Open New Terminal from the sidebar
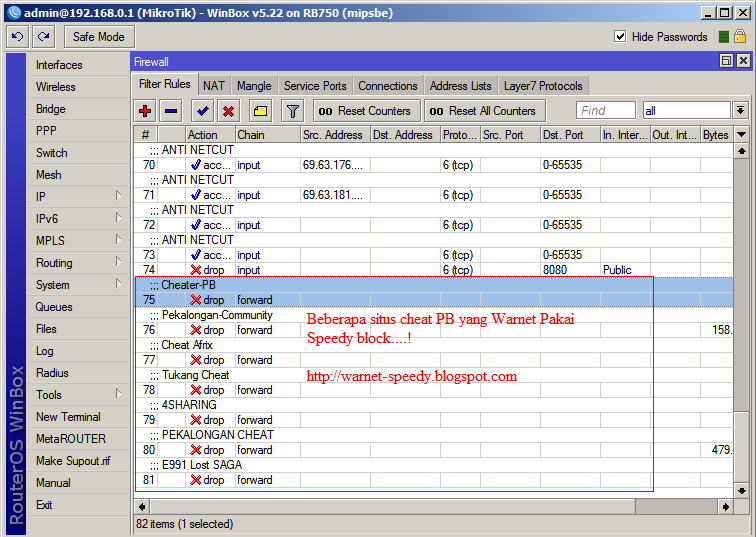 coord(78,416)
